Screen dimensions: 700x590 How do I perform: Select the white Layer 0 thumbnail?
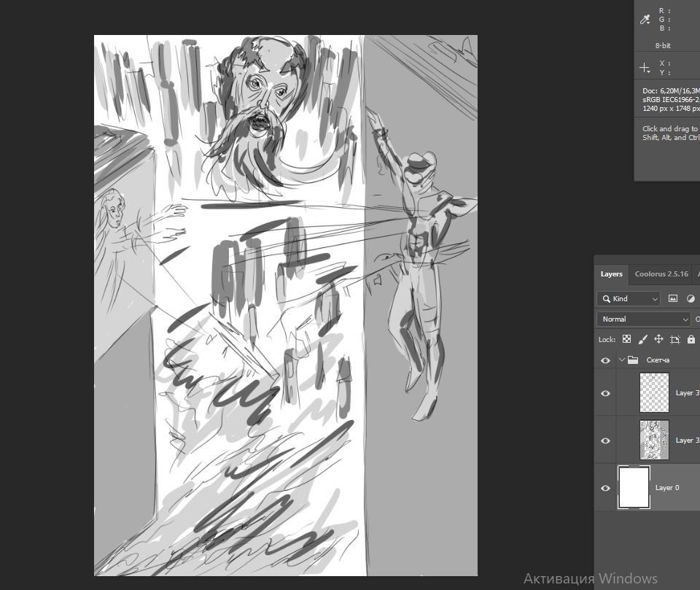coord(634,488)
